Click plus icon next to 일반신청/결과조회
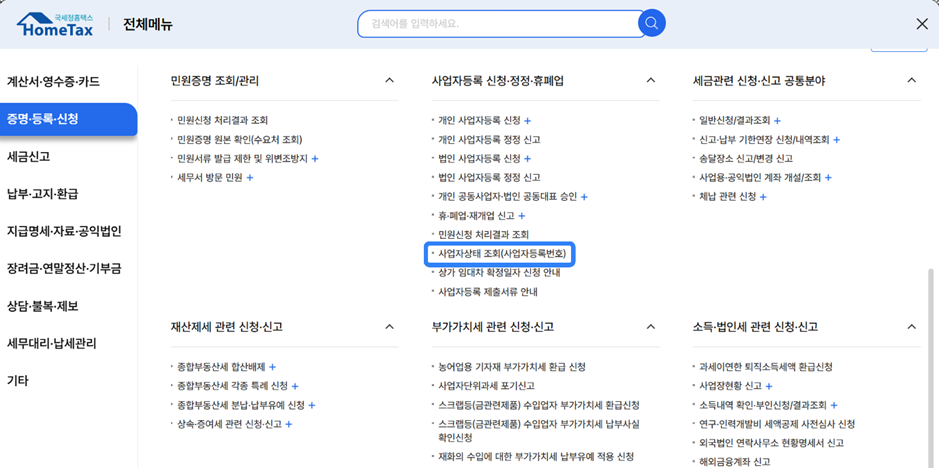 tap(778, 120)
